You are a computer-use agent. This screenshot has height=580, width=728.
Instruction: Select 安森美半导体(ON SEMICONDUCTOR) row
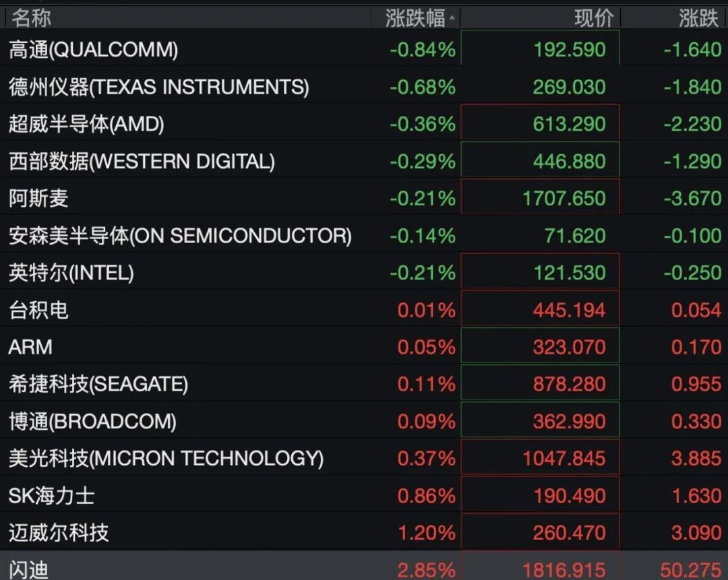coord(364,235)
